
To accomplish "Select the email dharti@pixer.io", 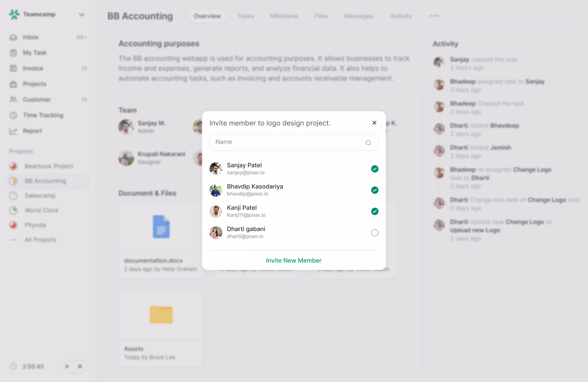I will tap(245, 236).
